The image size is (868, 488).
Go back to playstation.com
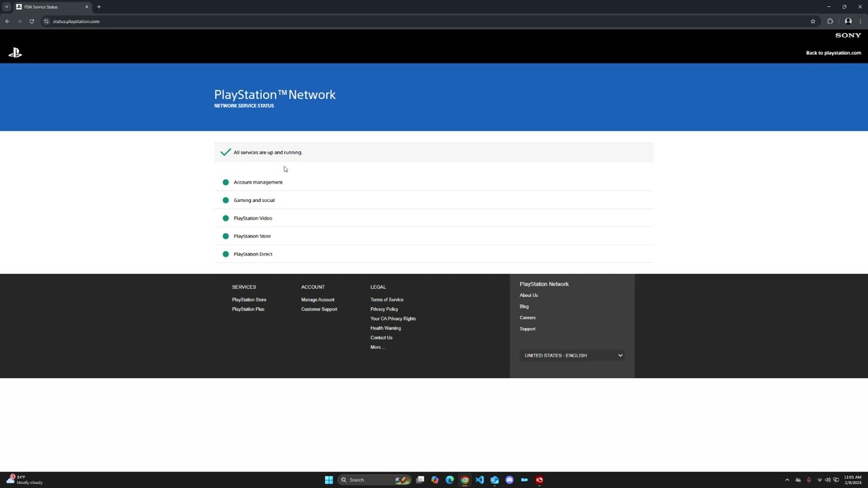[x=833, y=53]
